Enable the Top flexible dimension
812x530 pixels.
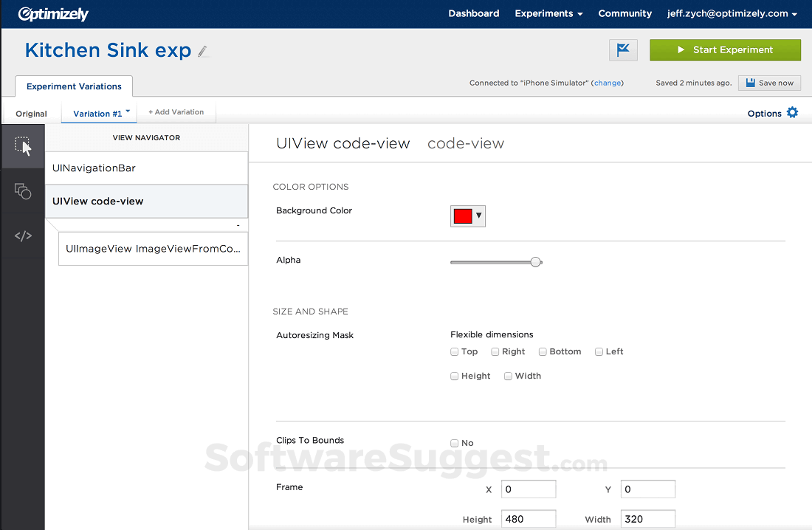454,351
